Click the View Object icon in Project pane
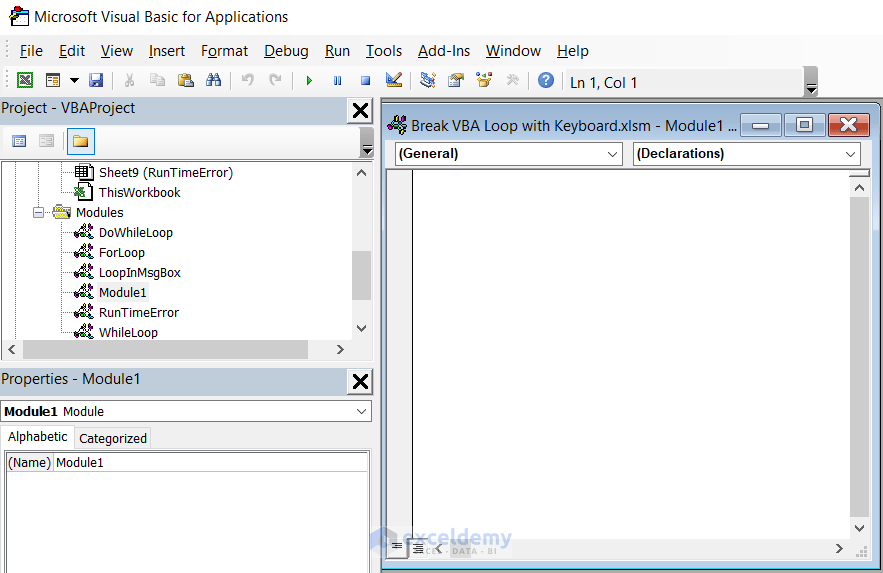Screen dimensions: 883x573 coord(46,141)
